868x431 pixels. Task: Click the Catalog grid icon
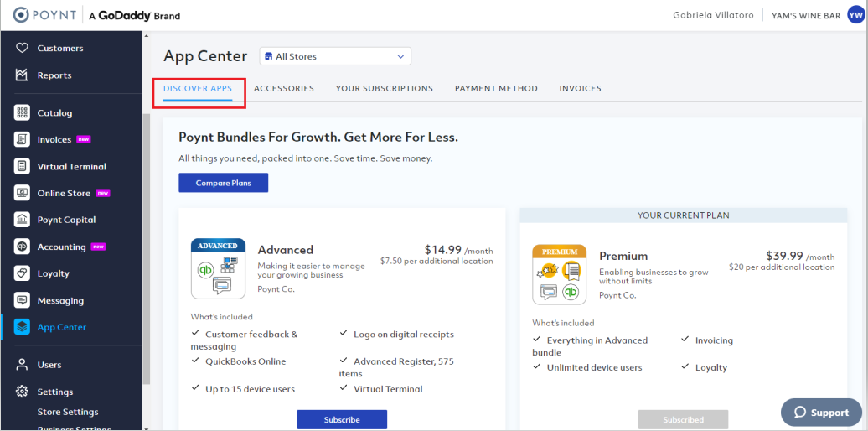[22, 112]
